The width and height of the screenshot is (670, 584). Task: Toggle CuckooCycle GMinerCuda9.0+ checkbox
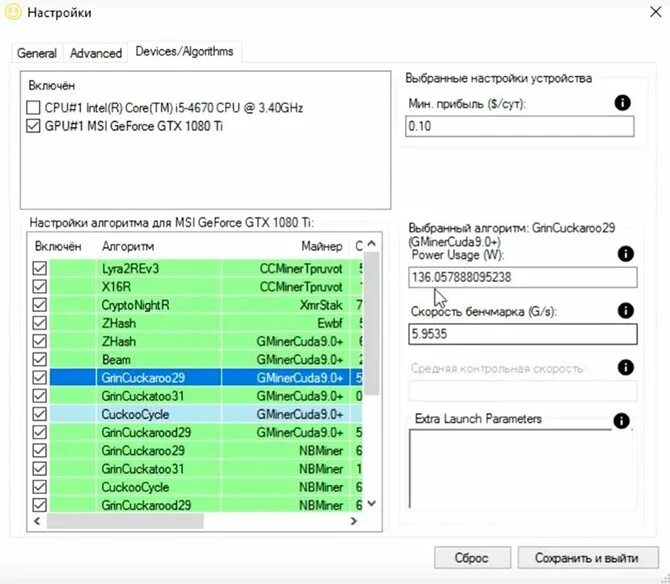click(x=40, y=414)
